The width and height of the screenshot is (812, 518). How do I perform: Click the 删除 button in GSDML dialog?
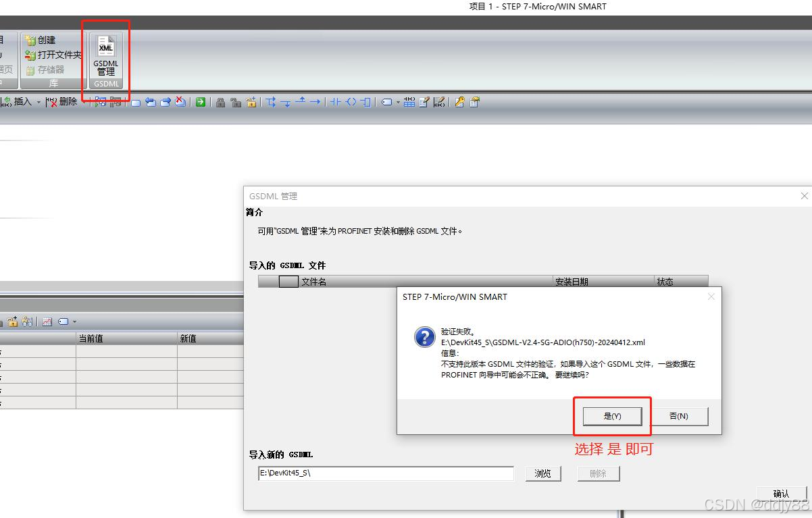598,473
